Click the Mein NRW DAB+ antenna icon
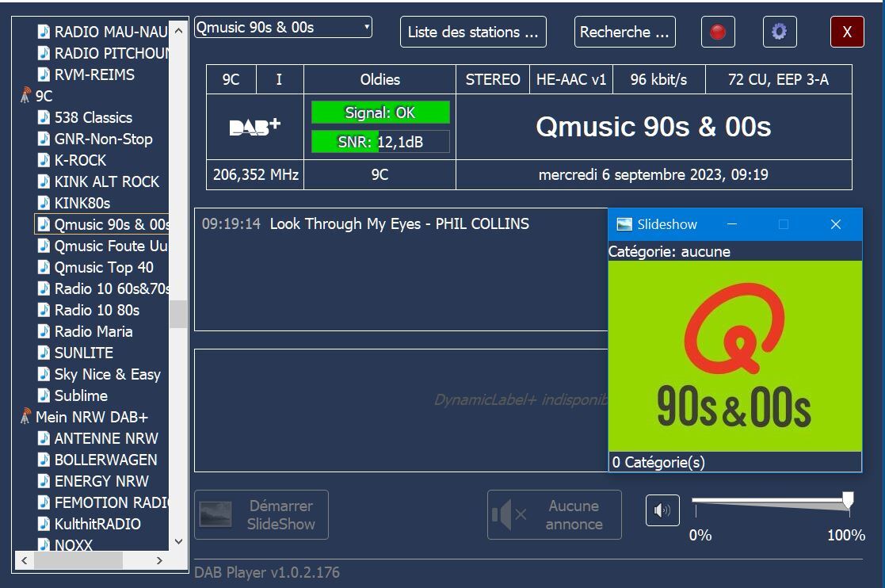Screen dimensions: 885x588 [x=25, y=417]
